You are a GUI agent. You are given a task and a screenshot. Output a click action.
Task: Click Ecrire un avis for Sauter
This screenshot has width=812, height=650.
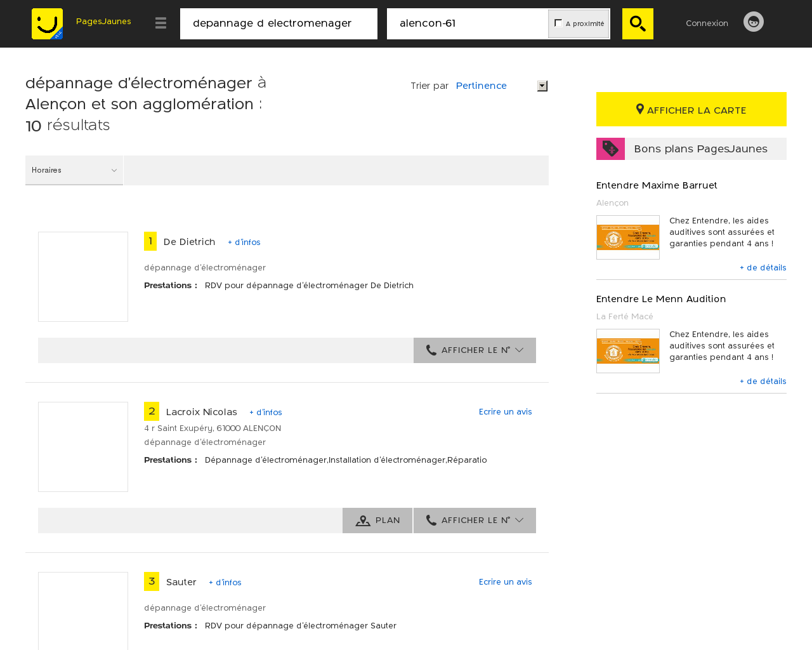coord(506,581)
